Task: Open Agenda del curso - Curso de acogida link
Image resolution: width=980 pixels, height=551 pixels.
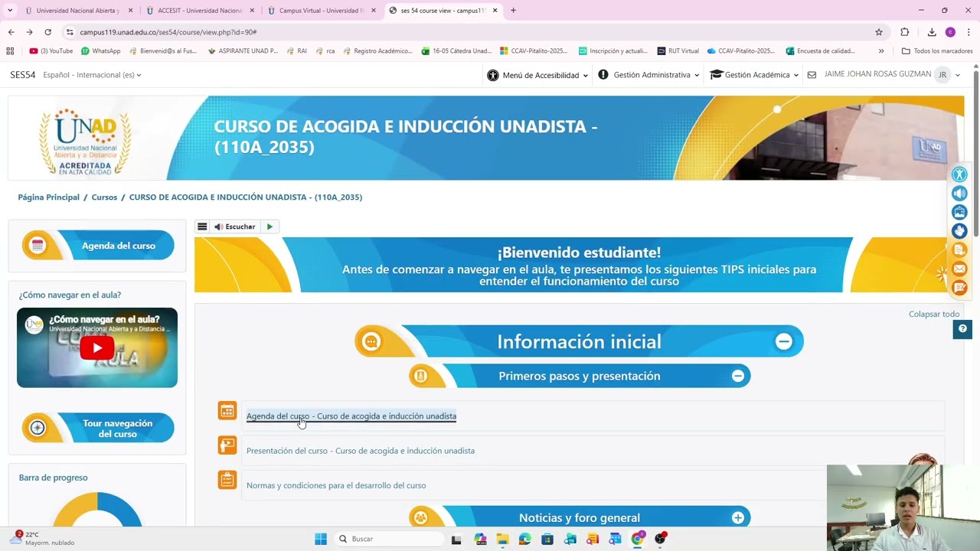Action: point(351,416)
